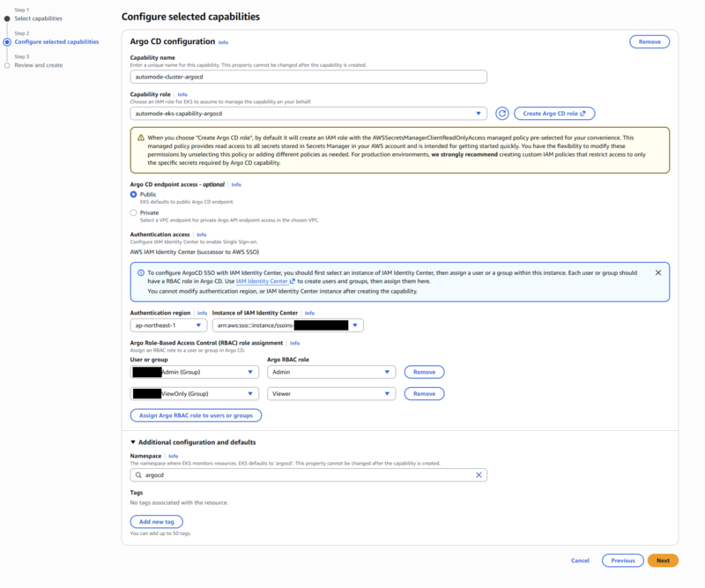Click Assign Argo RBAC role to users or groups
Viewport: 705px width, 588px height.
[196, 415]
